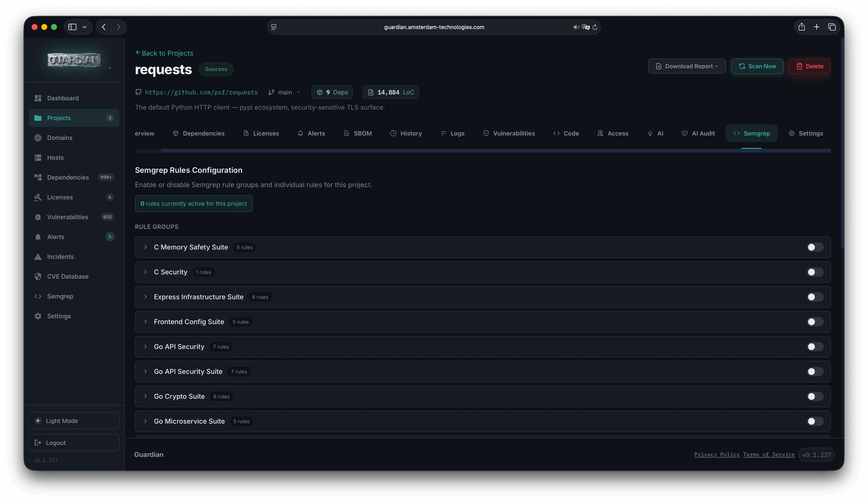Open the SBOM tab
The width and height of the screenshot is (868, 502).
pos(358,133)
